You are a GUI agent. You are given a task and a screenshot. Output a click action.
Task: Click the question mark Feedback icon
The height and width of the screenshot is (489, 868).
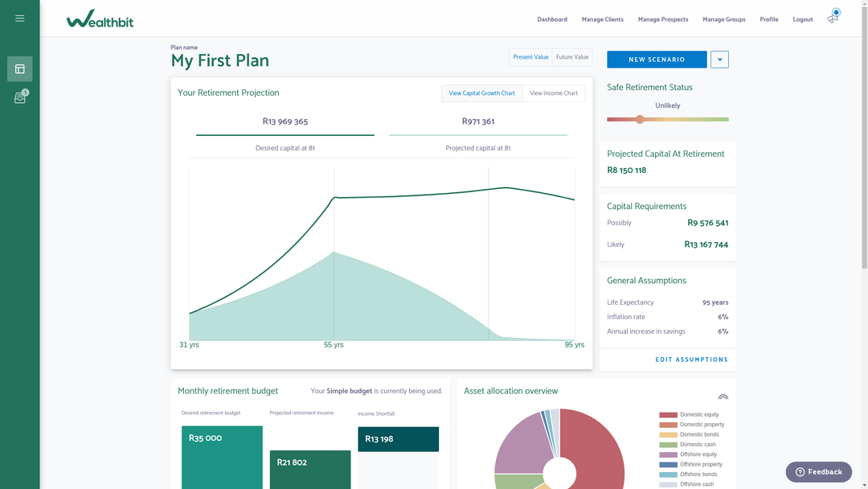(x=800, y=472)
